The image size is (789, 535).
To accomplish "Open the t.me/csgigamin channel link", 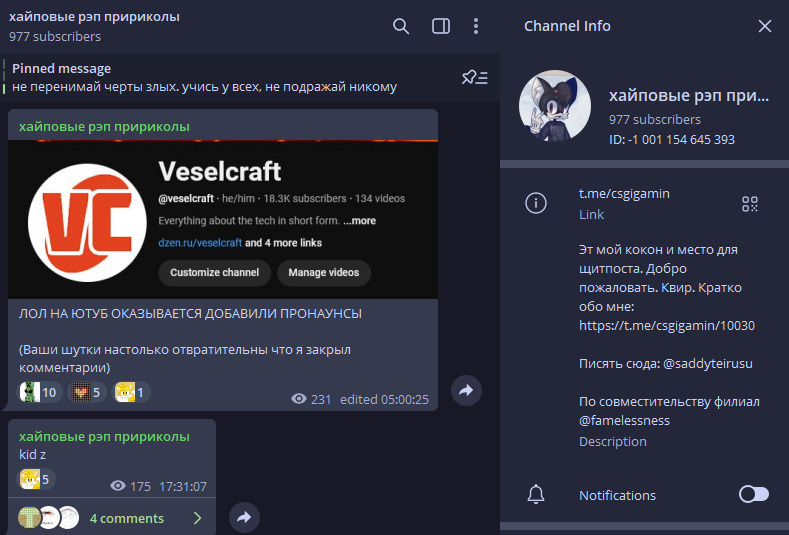I will 624,194.
